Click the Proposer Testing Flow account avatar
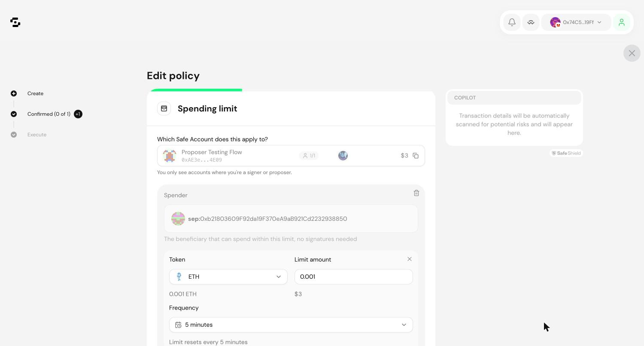 coord(170,156)
